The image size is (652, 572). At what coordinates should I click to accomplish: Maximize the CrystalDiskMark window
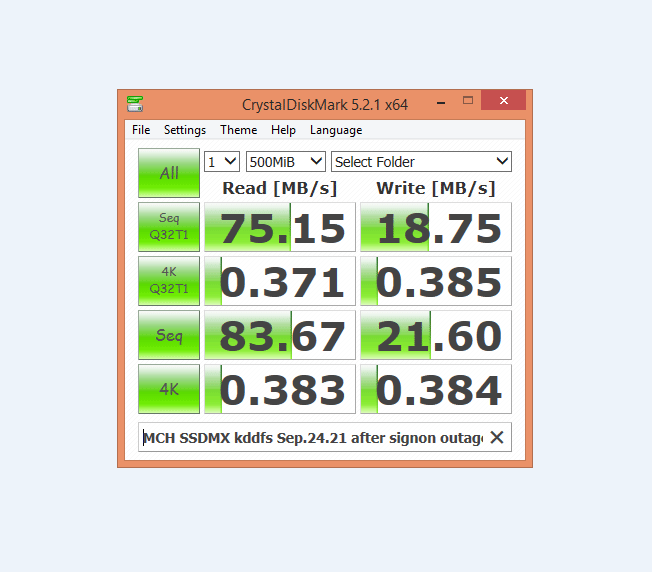point(468,101)
